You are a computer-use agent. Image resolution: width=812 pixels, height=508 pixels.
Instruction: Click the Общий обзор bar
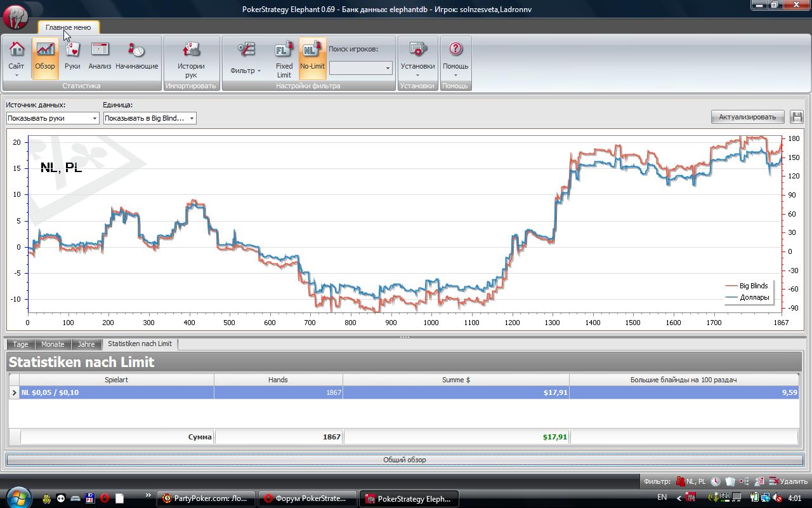coord(405,460)
